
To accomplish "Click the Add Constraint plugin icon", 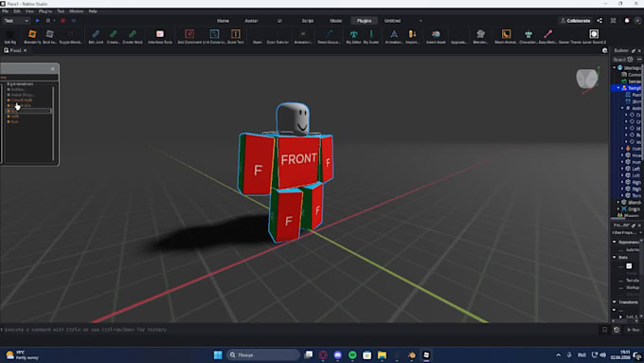I will (189, 34).
